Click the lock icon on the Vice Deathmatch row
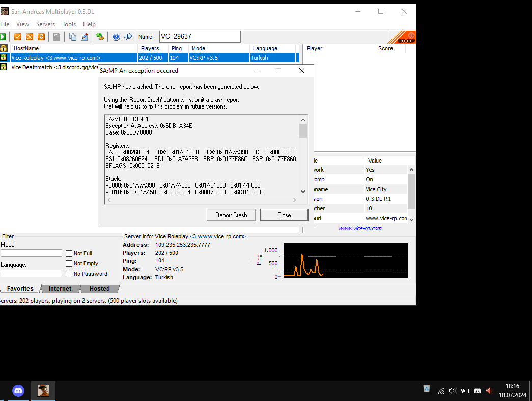This screenshot has height=401, width=532. (4, 67)
